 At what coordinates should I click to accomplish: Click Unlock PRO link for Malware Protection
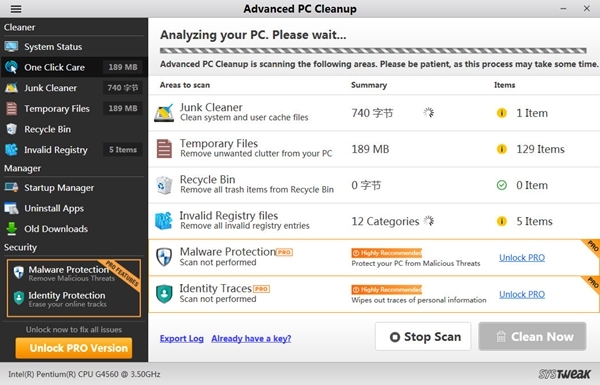pyautogui.click(x=522, y=258)
